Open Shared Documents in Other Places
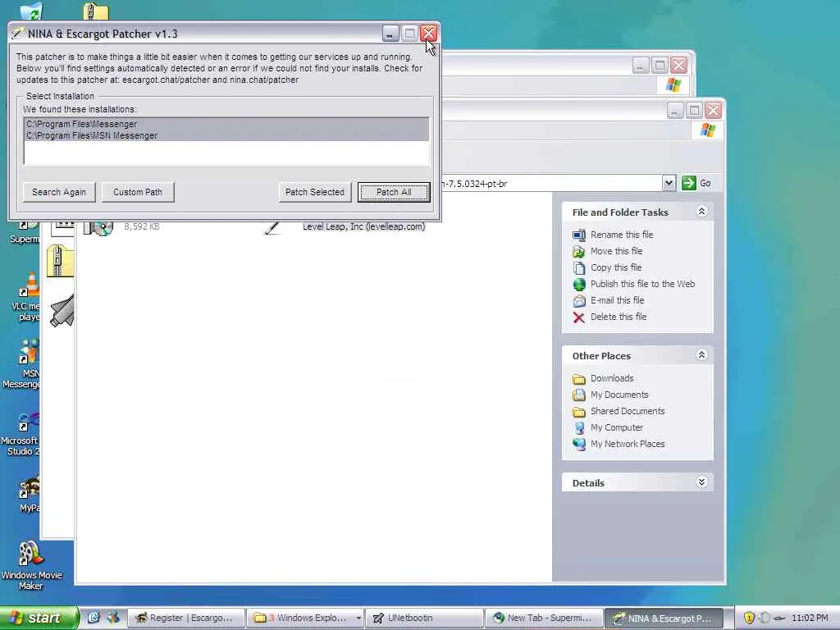Screen dimensions: 840x630 pos(628,412)
